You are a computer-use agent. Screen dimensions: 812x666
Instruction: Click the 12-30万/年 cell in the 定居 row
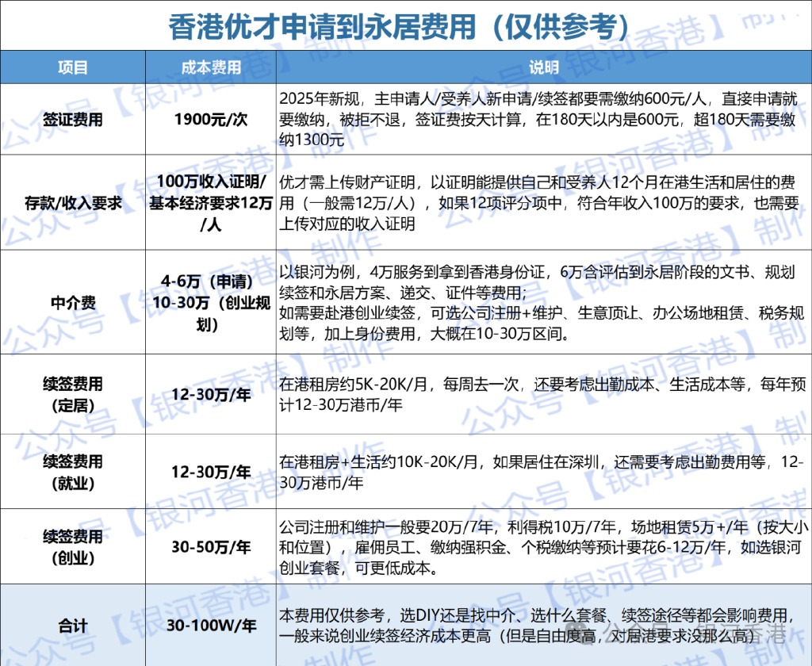(211, 394)
